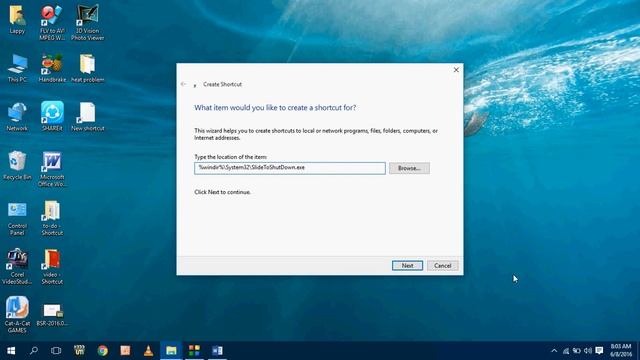Select the Control Panel desktop icon
640x360 pixels.
coord(17,218)
